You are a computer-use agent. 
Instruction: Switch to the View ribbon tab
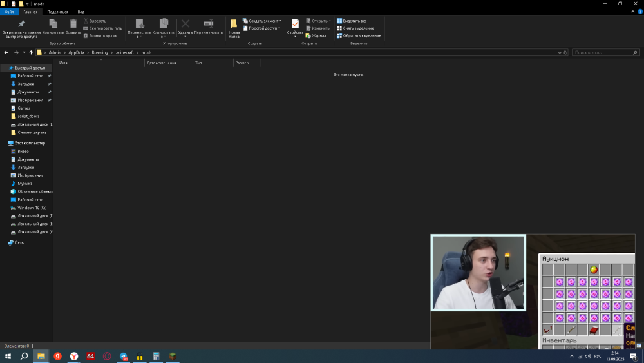pyautogui.click(x=81, y=12)
